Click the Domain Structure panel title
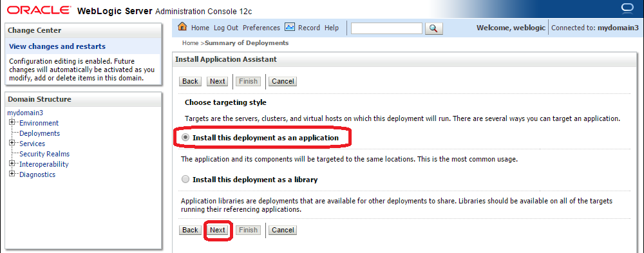644x253 pixels. [x=39, y=99]
